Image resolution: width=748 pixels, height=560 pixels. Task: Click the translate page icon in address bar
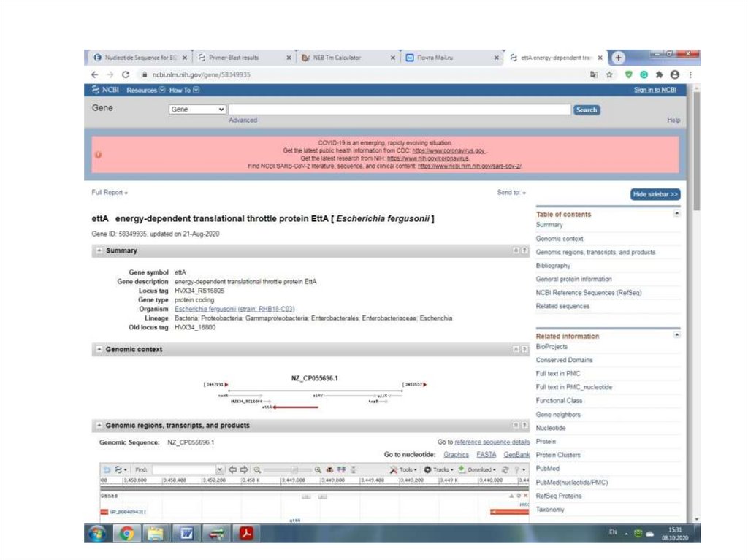[x=593, y=74]
